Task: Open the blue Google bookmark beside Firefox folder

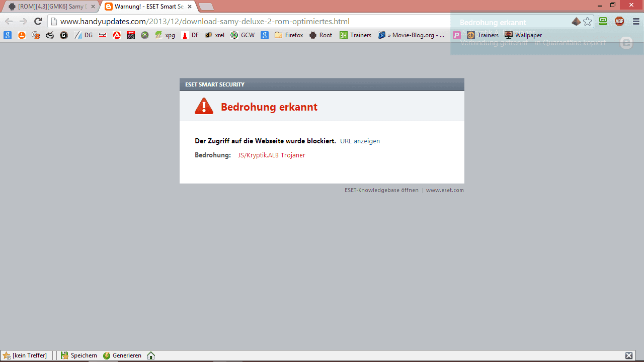Action: tap(264, 35)
